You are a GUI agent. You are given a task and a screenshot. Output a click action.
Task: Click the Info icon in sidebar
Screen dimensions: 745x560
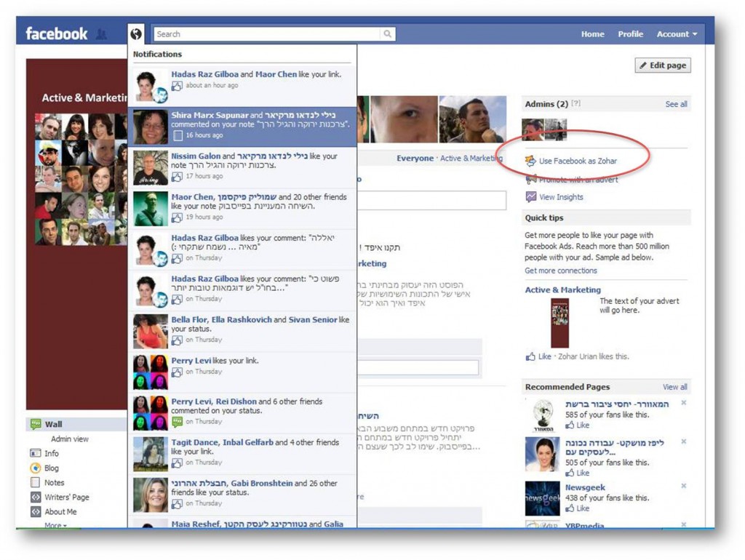tap(35, 453)
